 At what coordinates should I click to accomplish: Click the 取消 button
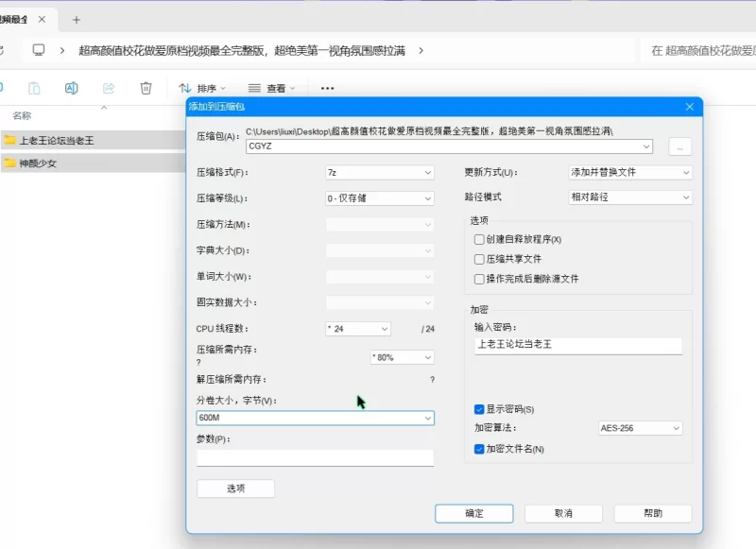pos(563,513)
